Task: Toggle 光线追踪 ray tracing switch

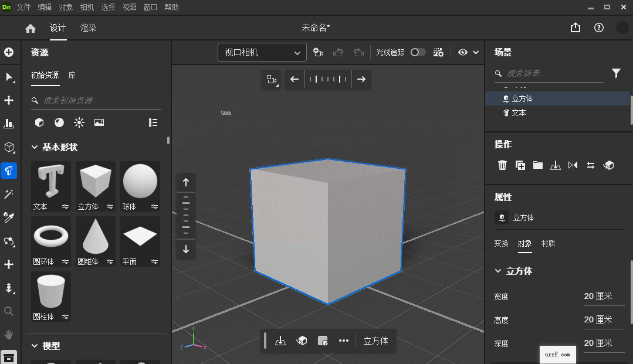Action: [x=418, y=52]
